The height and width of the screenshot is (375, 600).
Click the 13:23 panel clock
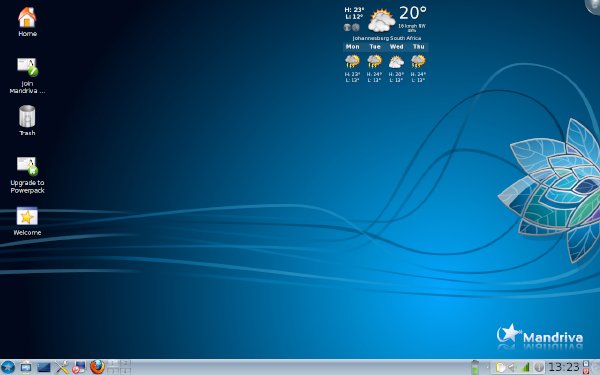pyautogui.click(x=564, y=367)
